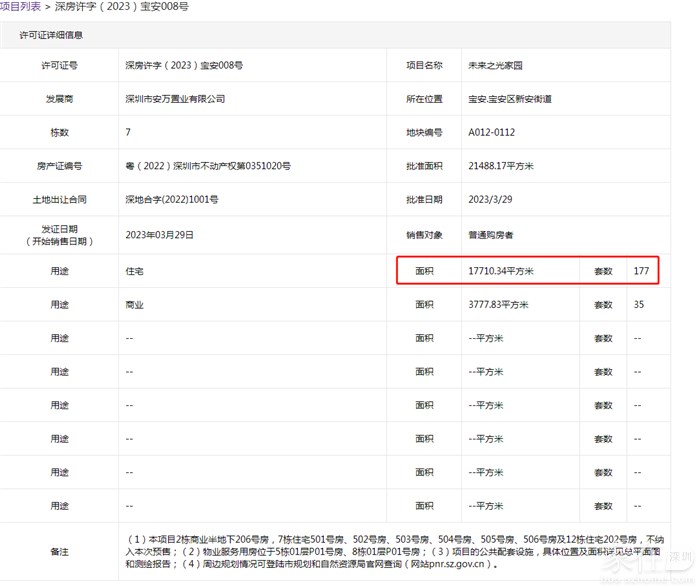Click the 项目列表 breadcrumb link
The width and height of the screenshot is (700, 587).
(x=21, y=7)
